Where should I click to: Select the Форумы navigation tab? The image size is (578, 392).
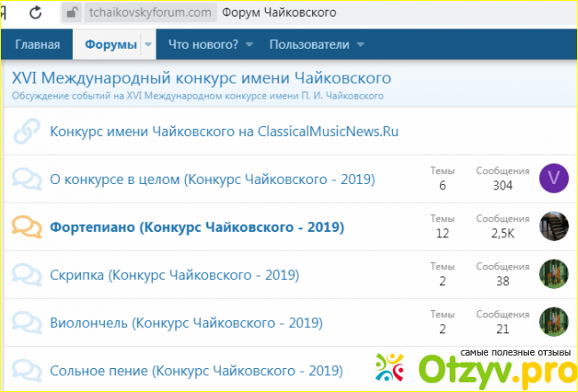click(x=110, y=44)
